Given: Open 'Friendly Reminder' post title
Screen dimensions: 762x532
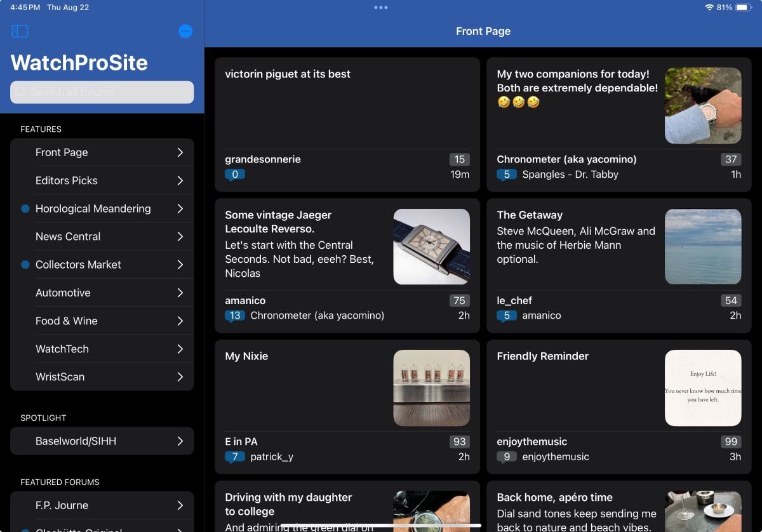Looking at the screenshot, I should click(543, 356).
